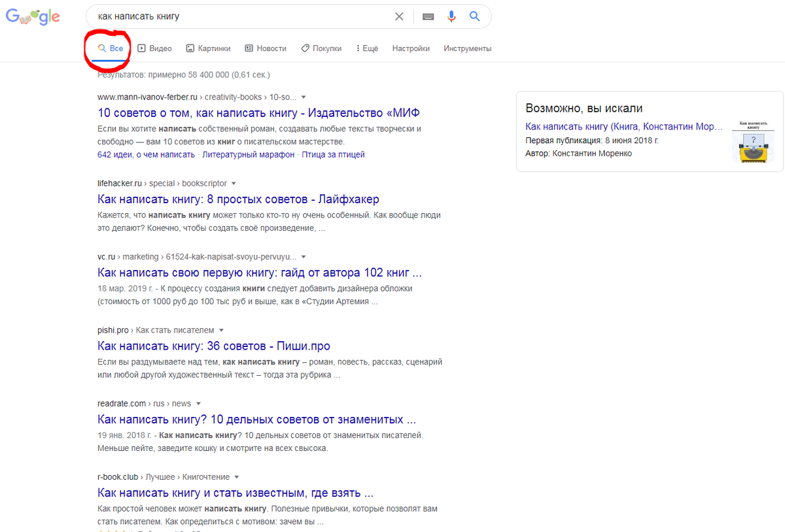Open the Ещё menu

pyautogui.click(x=367, y=48)
